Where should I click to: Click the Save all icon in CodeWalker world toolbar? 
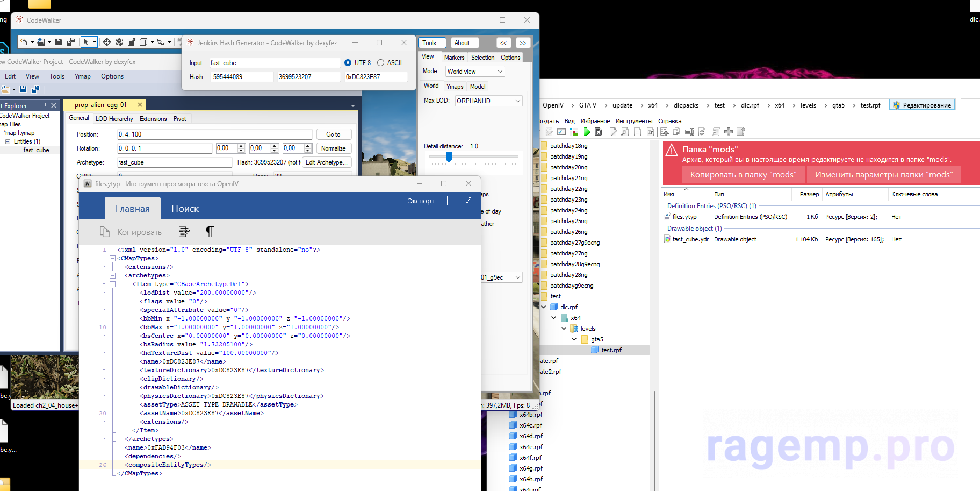point(71,42)
